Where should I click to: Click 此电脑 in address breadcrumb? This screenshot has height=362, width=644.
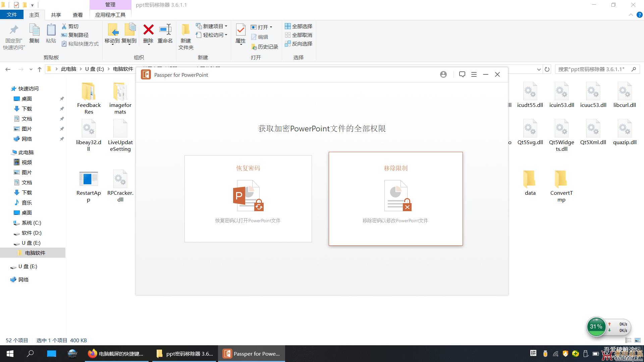69,69
